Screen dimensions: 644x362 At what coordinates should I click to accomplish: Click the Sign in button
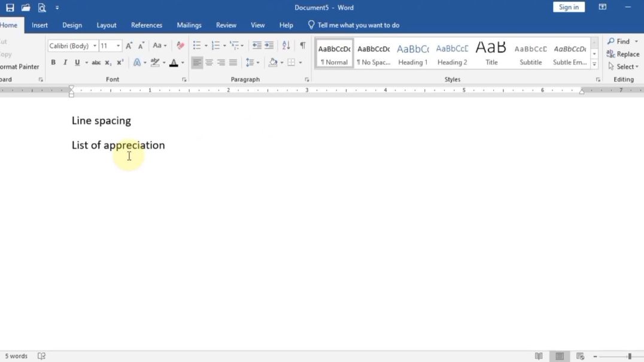coord(568,7)
